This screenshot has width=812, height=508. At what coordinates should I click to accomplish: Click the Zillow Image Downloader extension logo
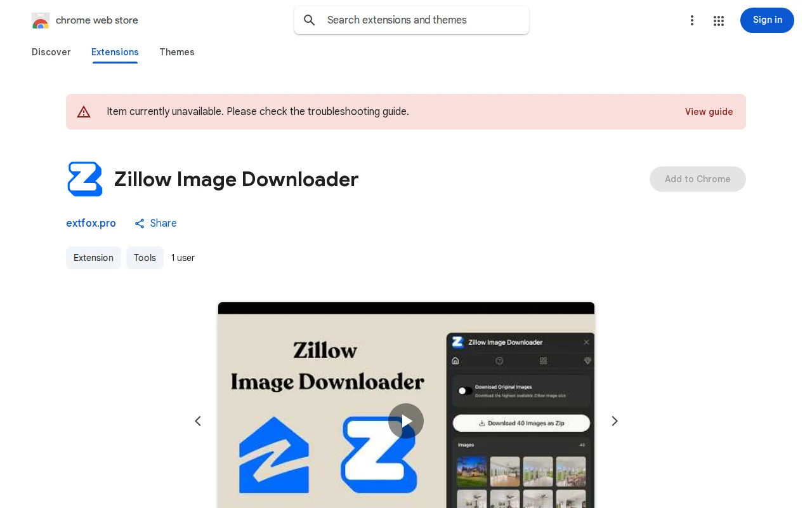point(85,179)
